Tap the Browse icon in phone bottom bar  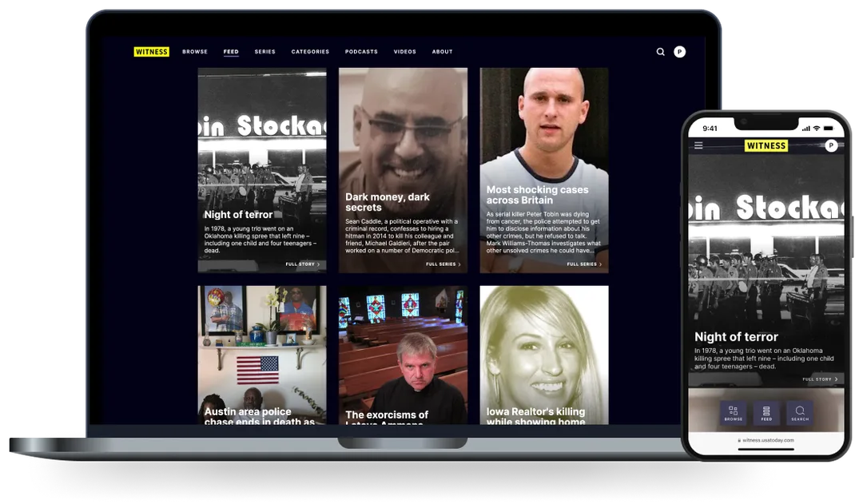click(733, 413)
